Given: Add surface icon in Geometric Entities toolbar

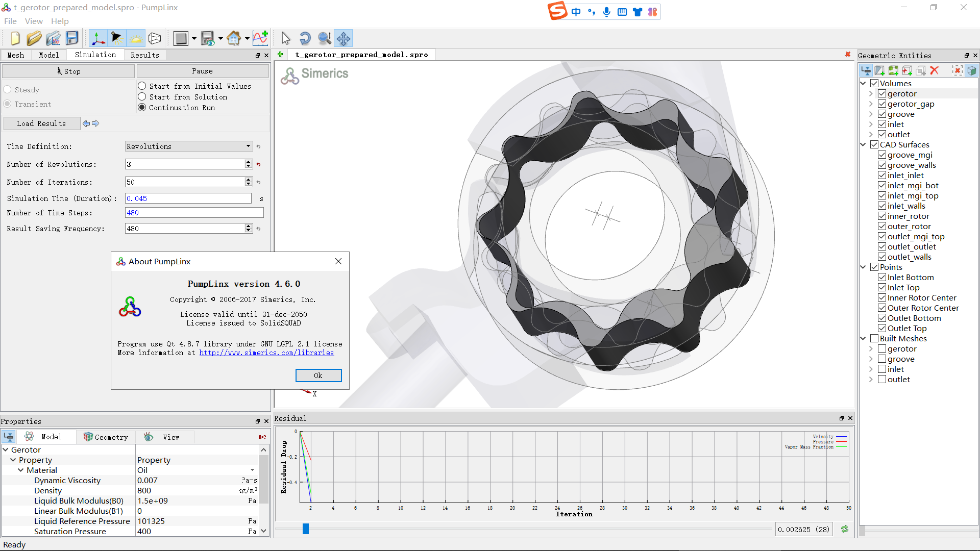Looking at the screenshot, I should coord(879,70).
